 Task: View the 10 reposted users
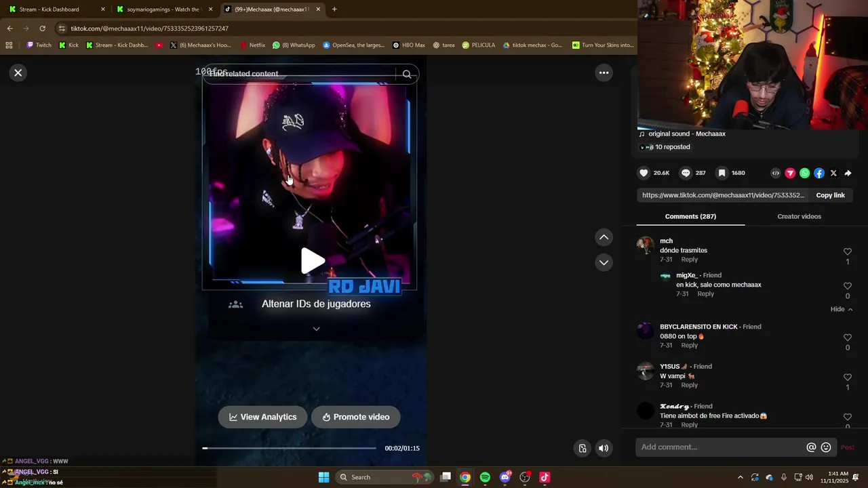(672, 147)
